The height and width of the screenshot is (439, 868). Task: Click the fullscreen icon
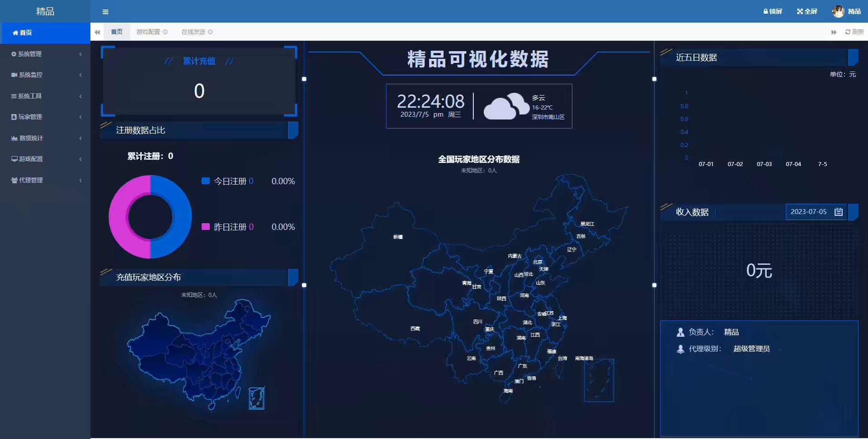click(x=800, y=12)
